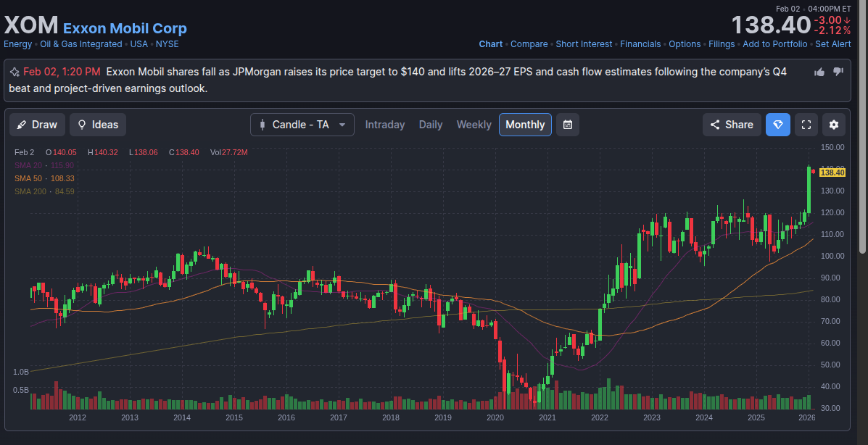Screen dimensions: 868x445
Task: Click the blue diamond premium icon
Action: click(778, 125)
